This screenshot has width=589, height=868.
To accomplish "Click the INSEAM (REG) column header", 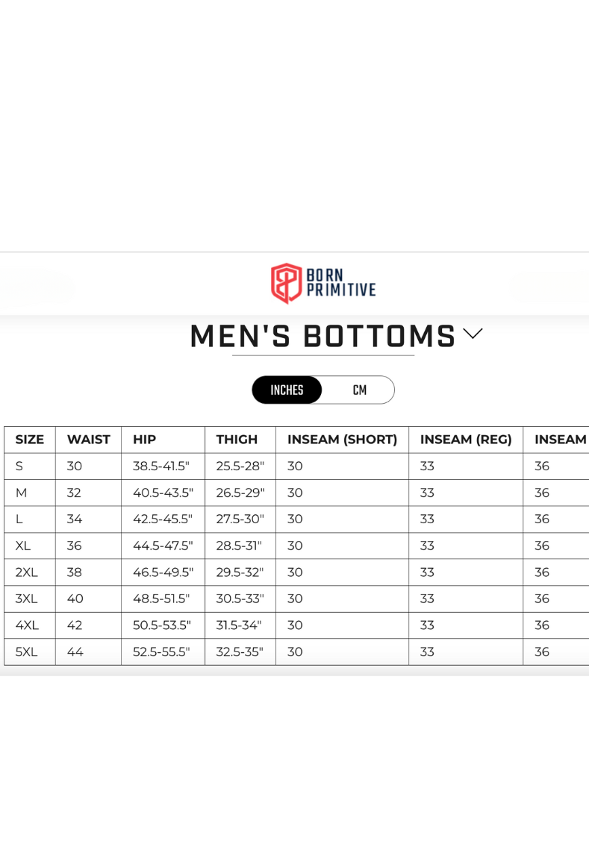I will click(x=466, y=440).
